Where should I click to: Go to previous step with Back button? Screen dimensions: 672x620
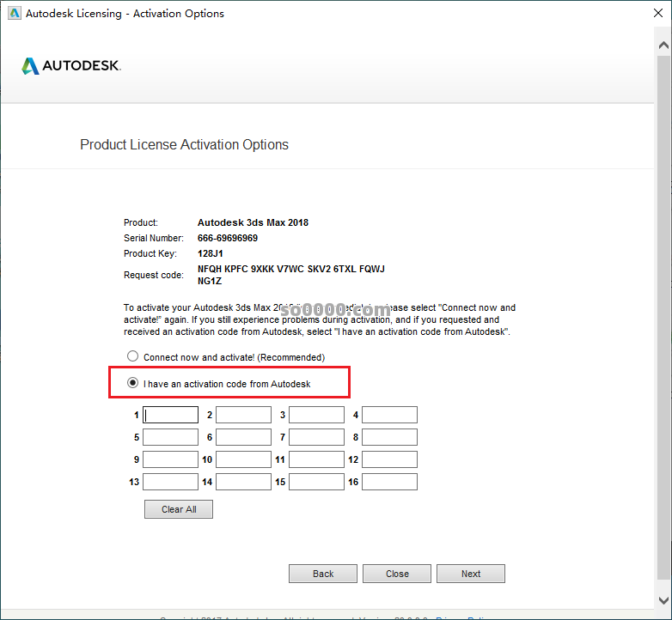coord(323,574)
